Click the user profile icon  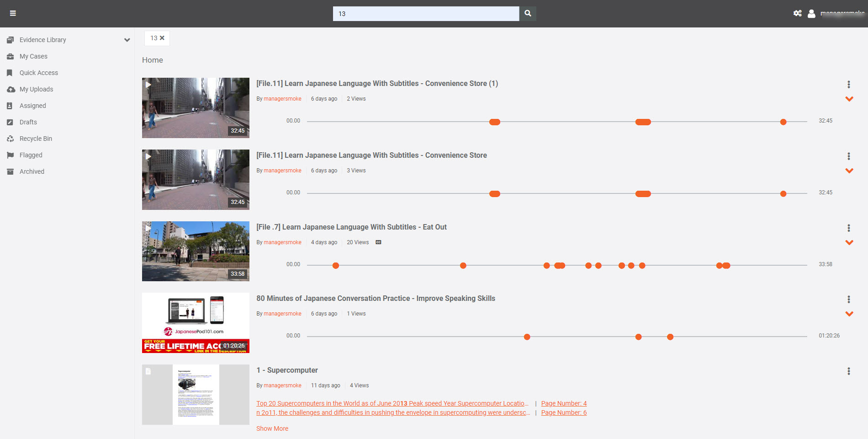tap(811, 14)
